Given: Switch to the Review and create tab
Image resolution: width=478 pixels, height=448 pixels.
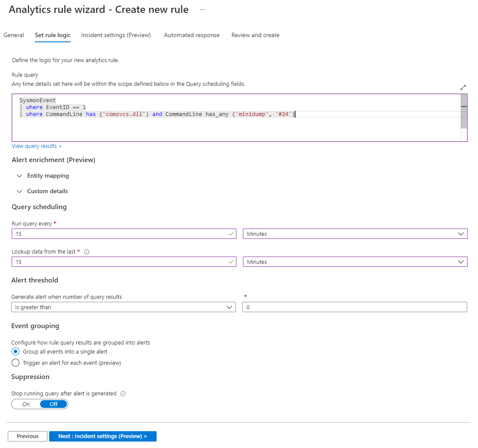Looking at the screenshot, I should pyautogui.click(x=255, y=35).
